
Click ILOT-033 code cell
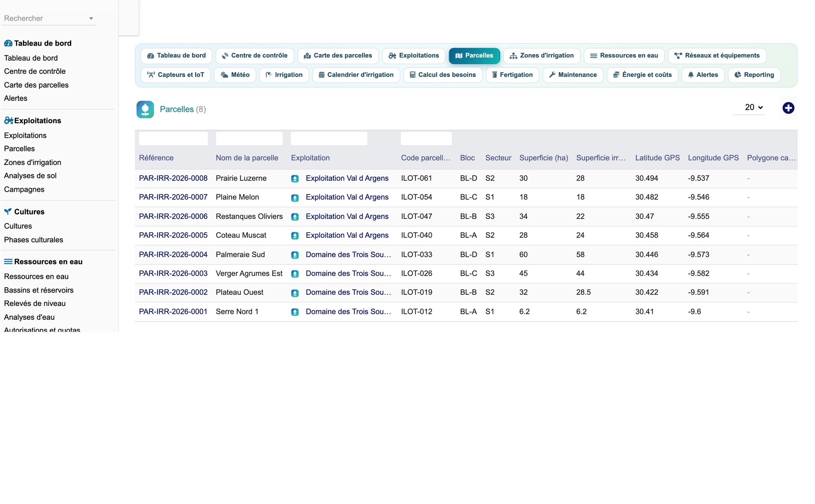pos(417,255)
